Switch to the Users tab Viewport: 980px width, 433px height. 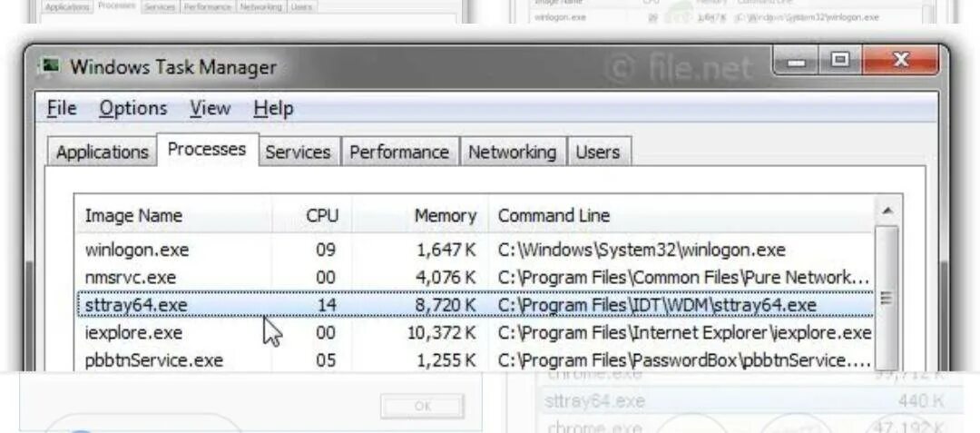[x=598, y=153]
